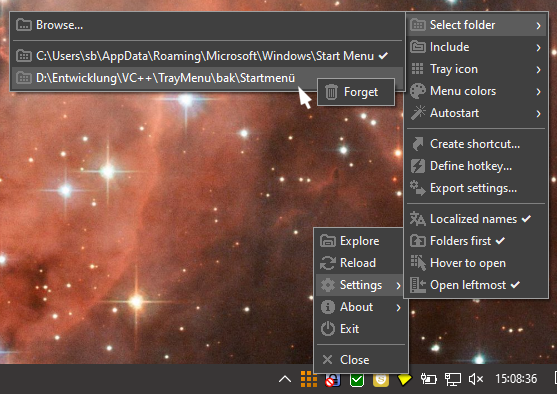557x394 pixels.
Task: Close the tray menu via Close
Action: click(360, 360)
